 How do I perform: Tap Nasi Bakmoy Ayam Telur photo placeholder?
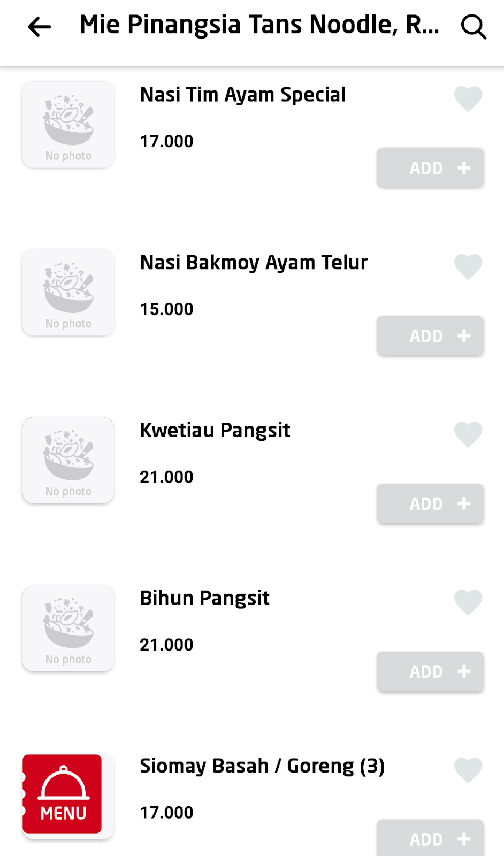(x=68, y=293)
